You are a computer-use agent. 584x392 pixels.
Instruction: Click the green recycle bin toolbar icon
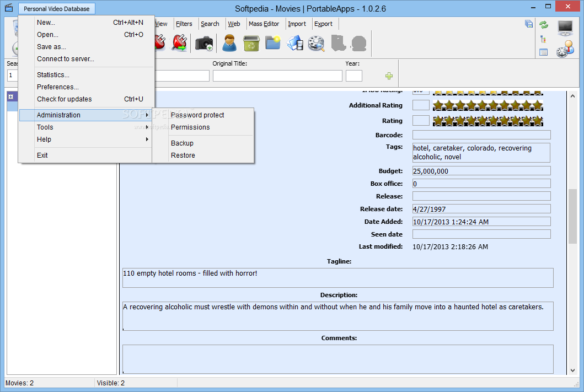tap(251, 43)
